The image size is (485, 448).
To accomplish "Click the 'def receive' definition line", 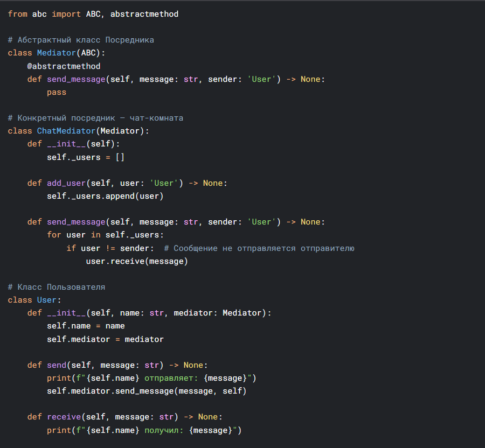I will (124, 417).
